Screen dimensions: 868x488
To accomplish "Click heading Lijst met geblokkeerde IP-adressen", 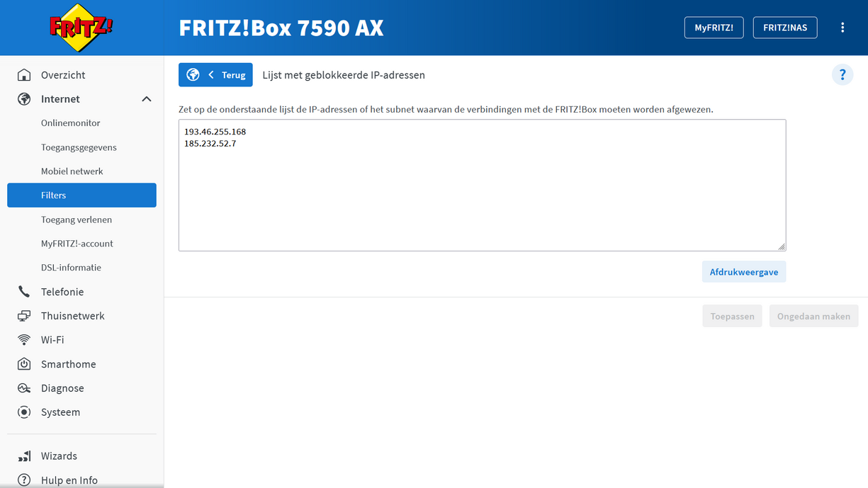I will [344, 75].
